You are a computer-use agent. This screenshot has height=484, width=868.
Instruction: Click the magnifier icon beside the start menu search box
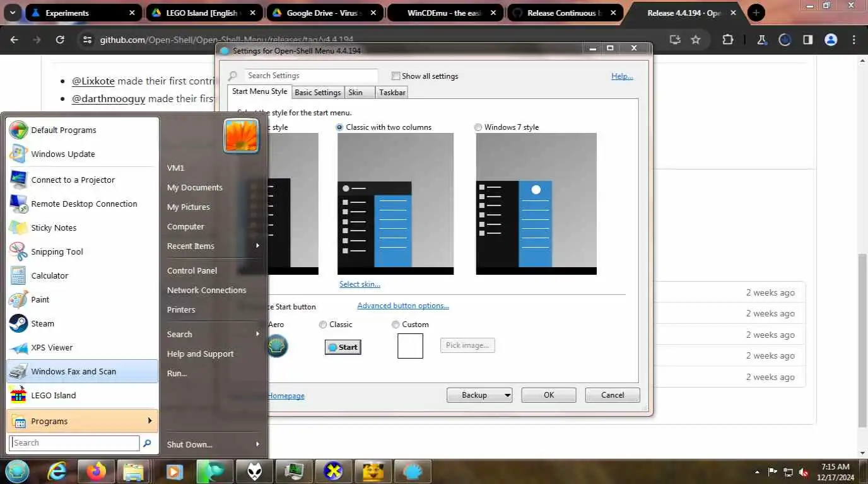click(147, 443)
